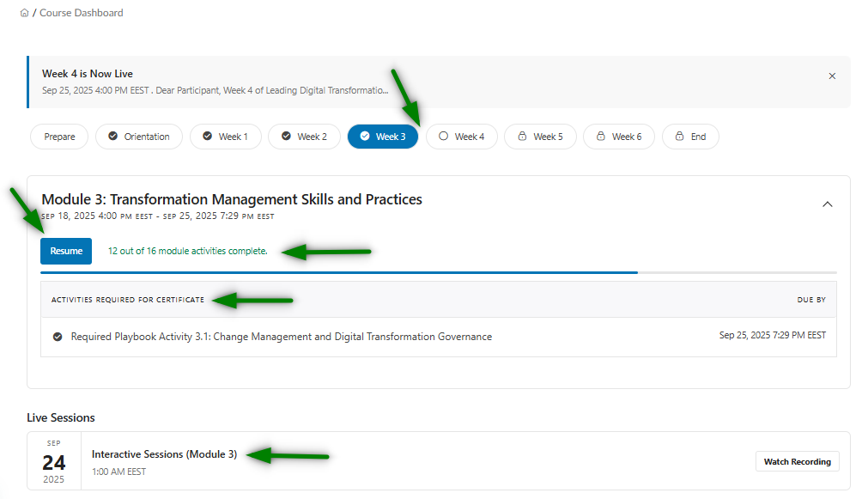The image size is (868, 499).
Task: Click the empty circle icon on Week 4
Action: tap(443, 137)
